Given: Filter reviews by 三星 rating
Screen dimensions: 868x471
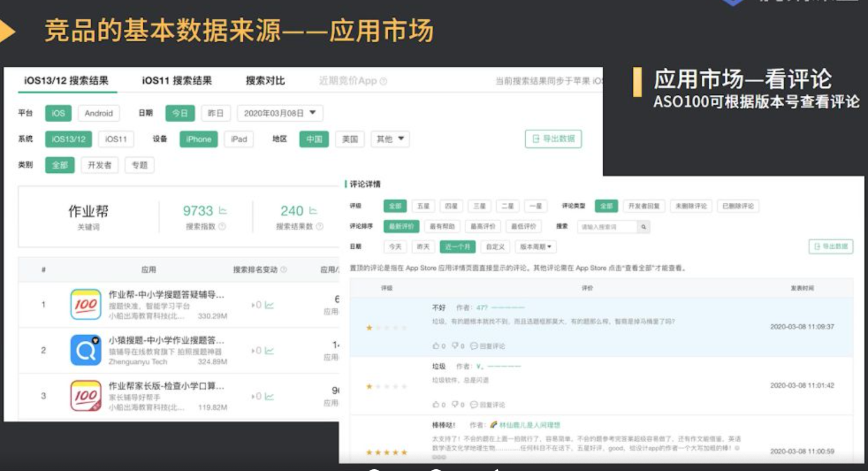Looking at the screenshot, I should [x=480, y=206].
